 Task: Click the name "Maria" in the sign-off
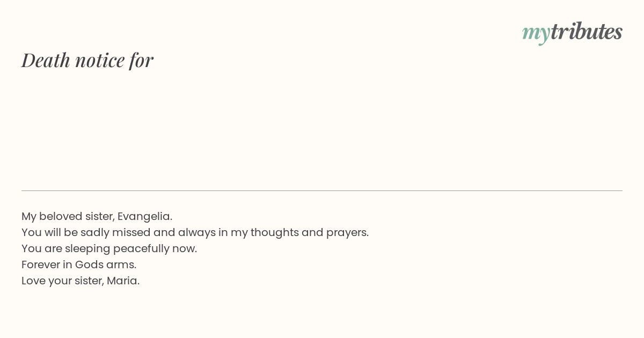(x=122, y=281)
